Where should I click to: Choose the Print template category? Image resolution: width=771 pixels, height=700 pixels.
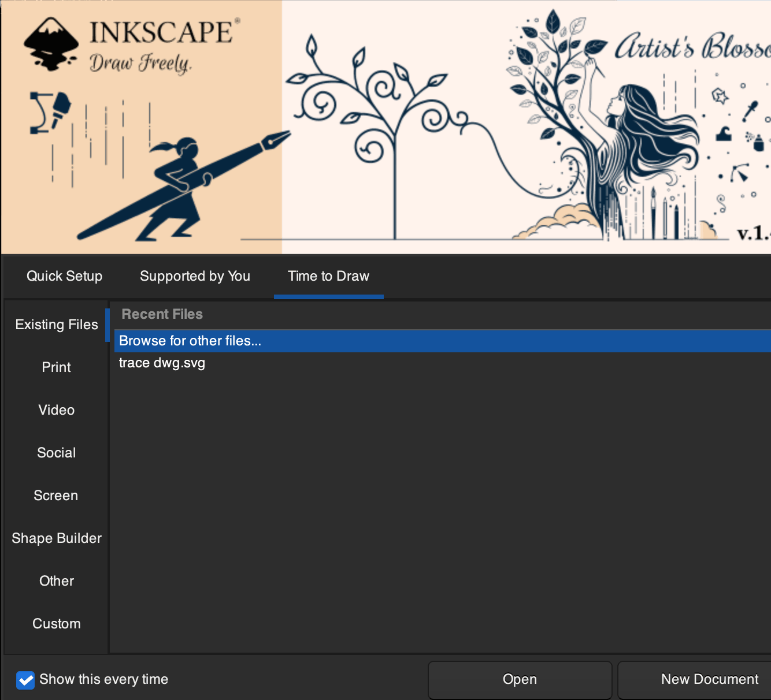point(57,367)
